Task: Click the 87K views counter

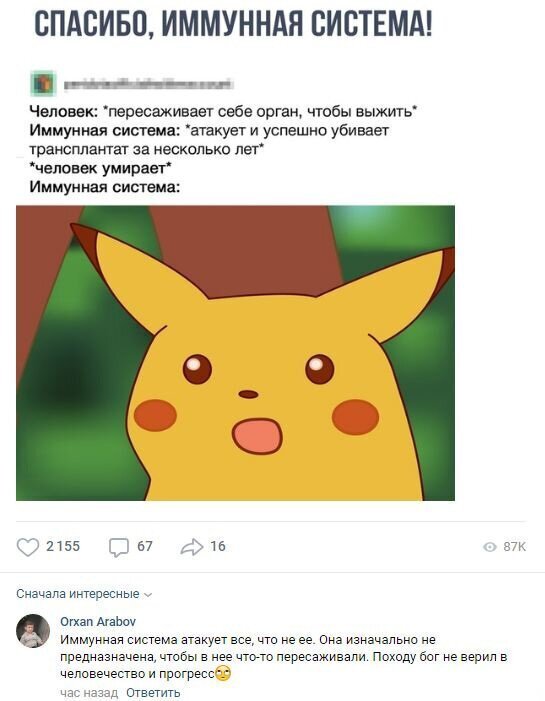Action: pyautogui.click(x=515, y=547)
